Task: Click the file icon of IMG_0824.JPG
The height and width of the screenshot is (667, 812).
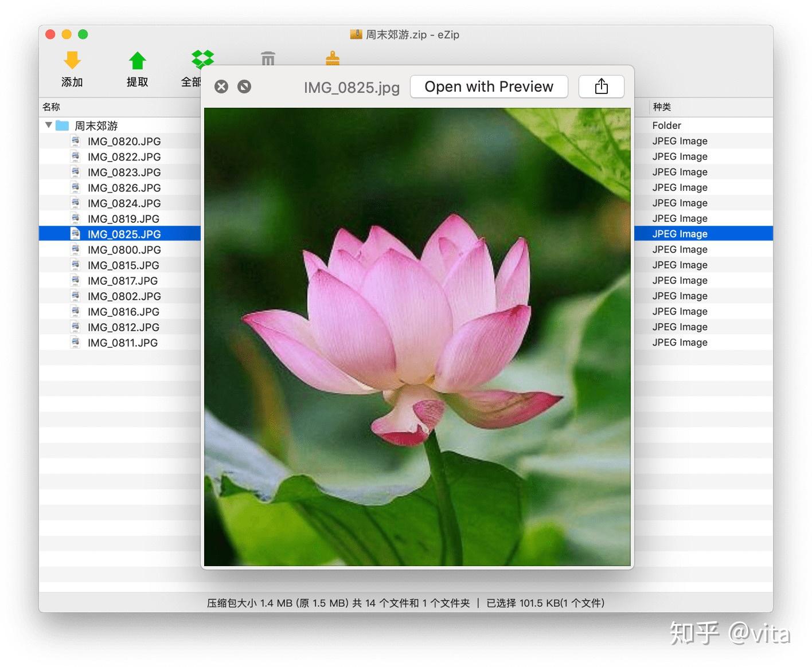Action: tap(75, 203)
